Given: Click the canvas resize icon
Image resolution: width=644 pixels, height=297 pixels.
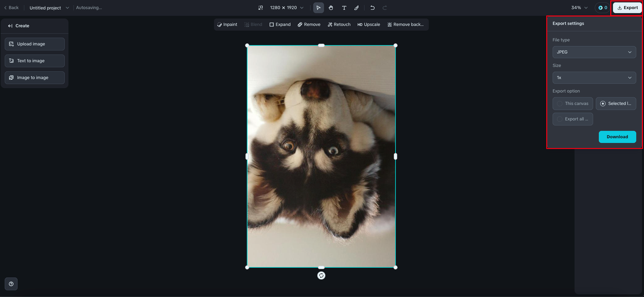Looking at the screenshot, I should (x=261, y=8).
